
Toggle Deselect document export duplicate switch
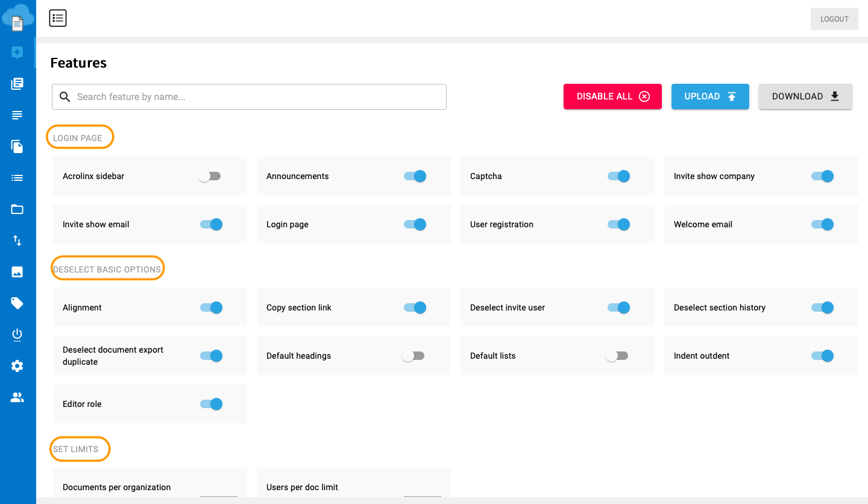(211, 356)
